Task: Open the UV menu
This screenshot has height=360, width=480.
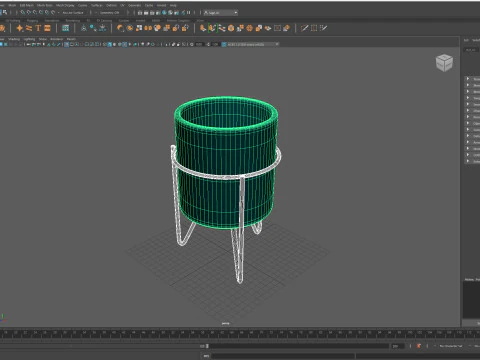Action: point(122,5)
